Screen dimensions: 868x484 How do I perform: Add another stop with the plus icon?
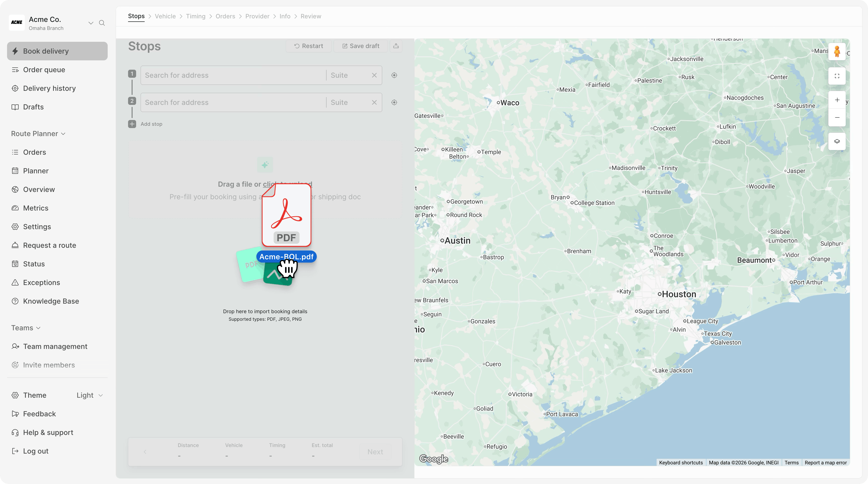132,124
